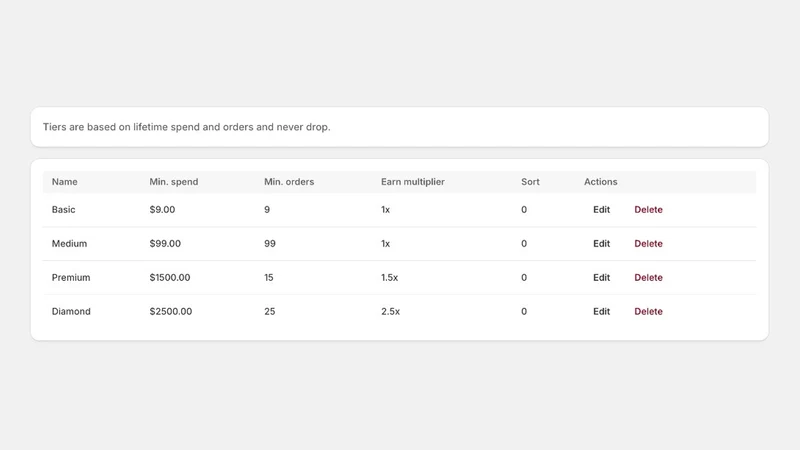Screen dimensions: 800x450
Task: Click the Medium row 1x multiplier
Action: point(385,244)
